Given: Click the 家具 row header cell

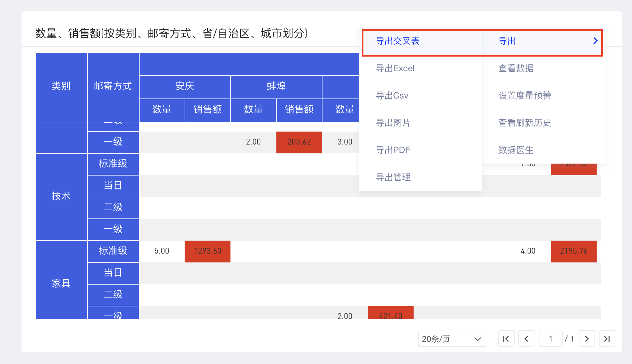Looking at the screenshot, I should click(x=61, y=283).
